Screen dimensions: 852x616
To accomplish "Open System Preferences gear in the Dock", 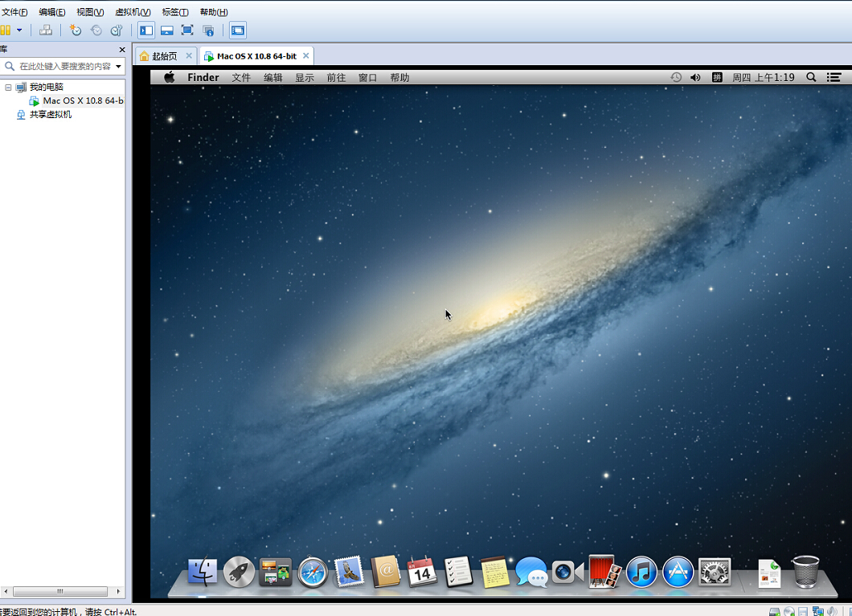I will coord(714,572).
